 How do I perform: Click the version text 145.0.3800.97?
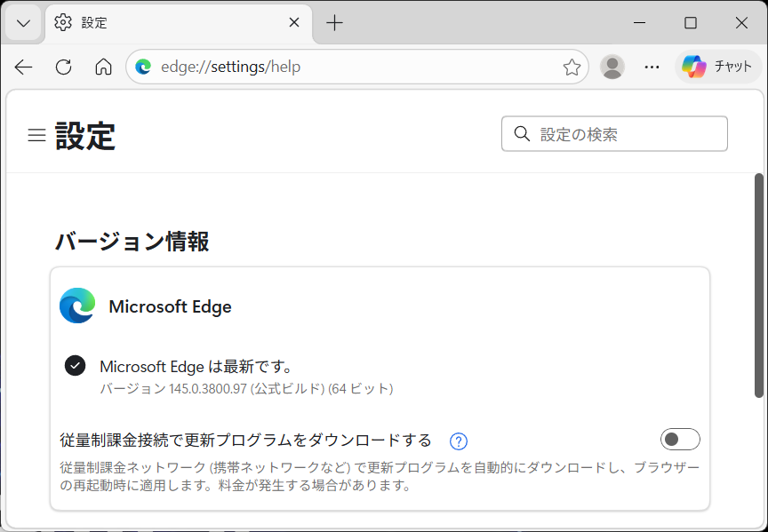point(207,389)
